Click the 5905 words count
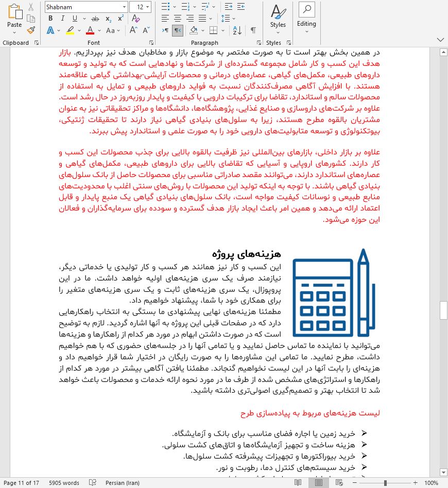 point(64,483)
